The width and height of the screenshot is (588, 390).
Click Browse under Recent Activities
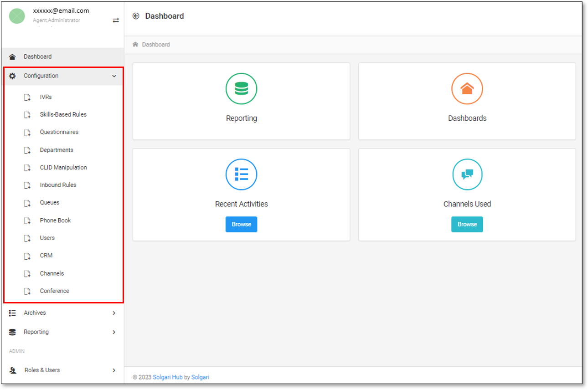241,224
